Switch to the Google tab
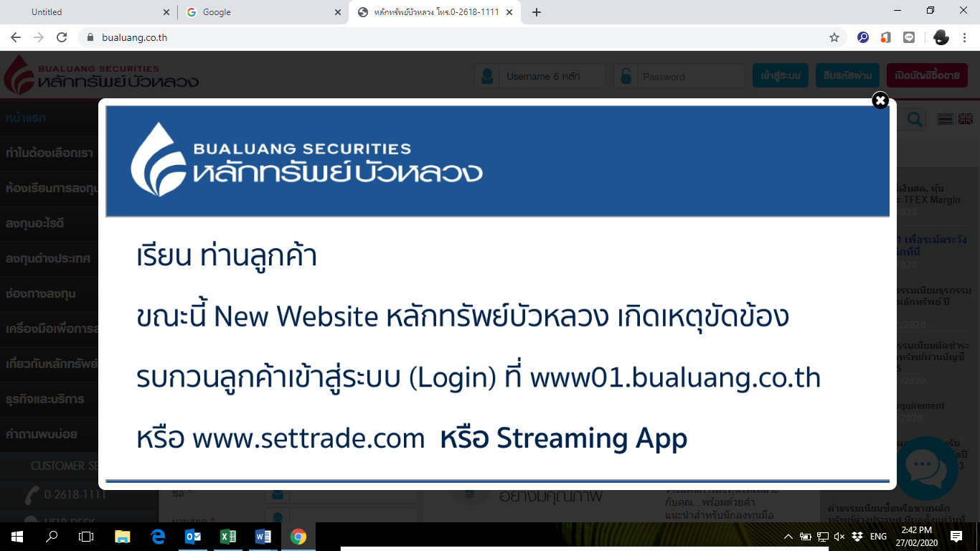 (x=262, y=12)
